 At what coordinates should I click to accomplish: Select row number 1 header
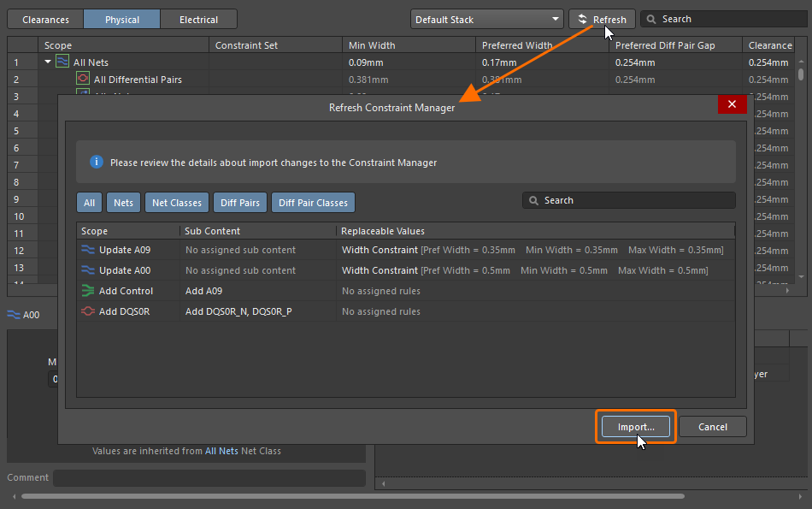(x=22, y=62)
